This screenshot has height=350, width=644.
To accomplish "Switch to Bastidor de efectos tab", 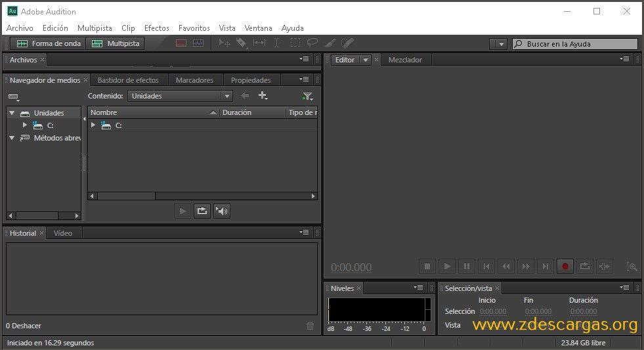I will coord(128,80).
